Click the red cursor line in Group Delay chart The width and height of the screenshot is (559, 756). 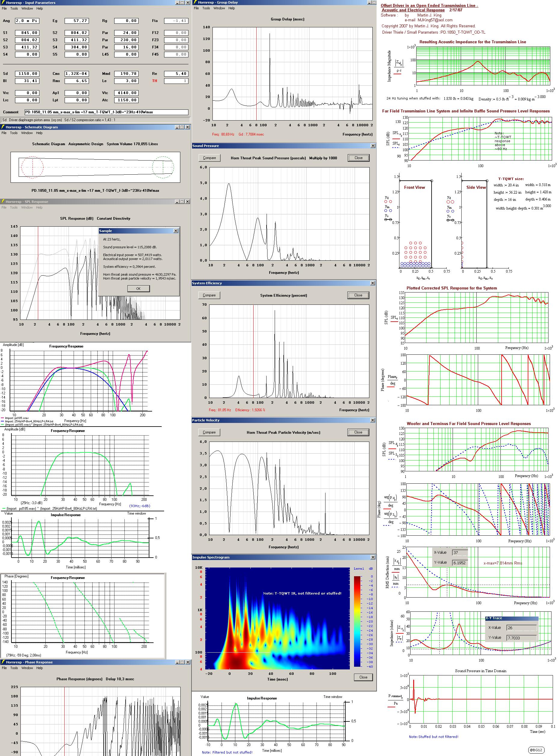[256, 73]
